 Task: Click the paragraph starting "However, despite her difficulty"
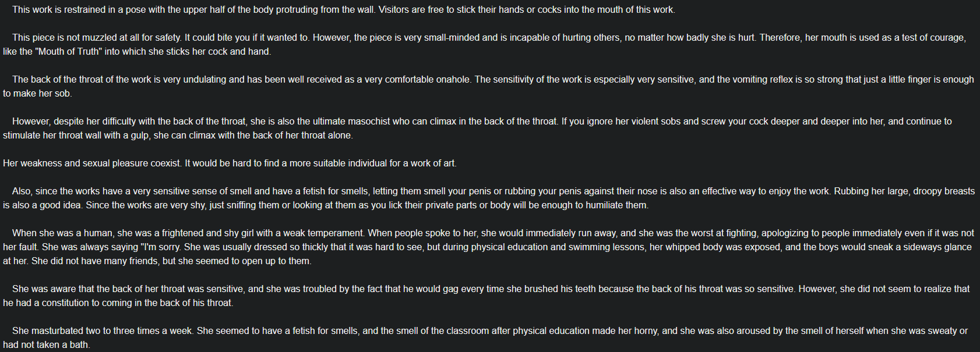(x=233, y=122)
